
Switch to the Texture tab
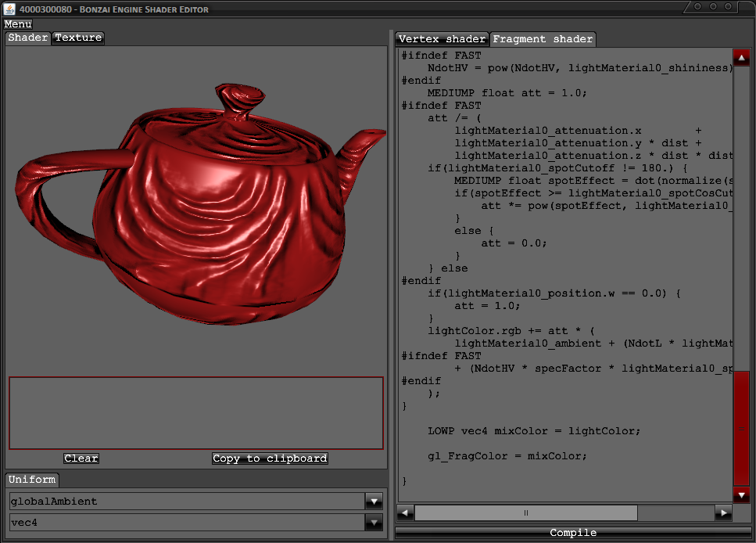point(78,38)
